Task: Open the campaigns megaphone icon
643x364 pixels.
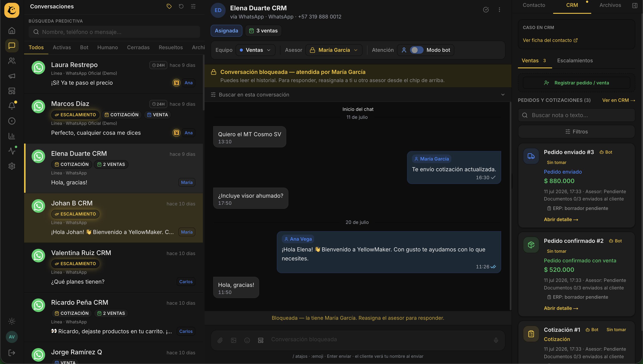Action: [x=12, y=76]
